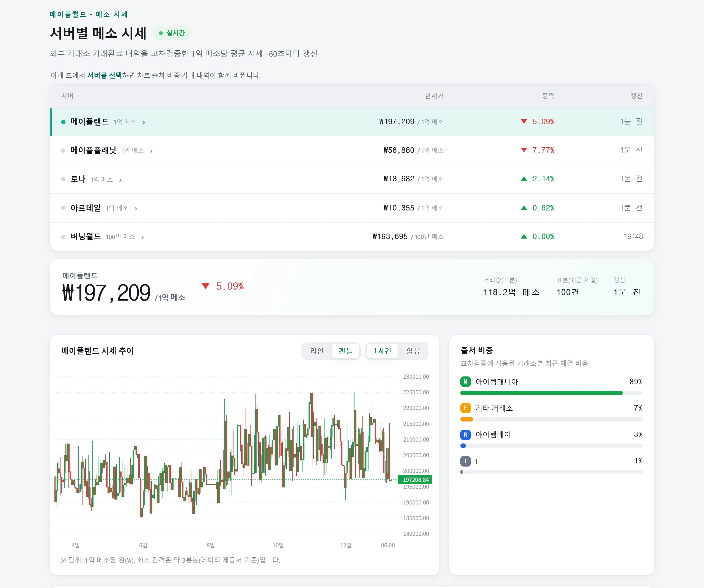Click the 118.2억 메소 volume value
The image size is (704, 588).
click(511, 292)
